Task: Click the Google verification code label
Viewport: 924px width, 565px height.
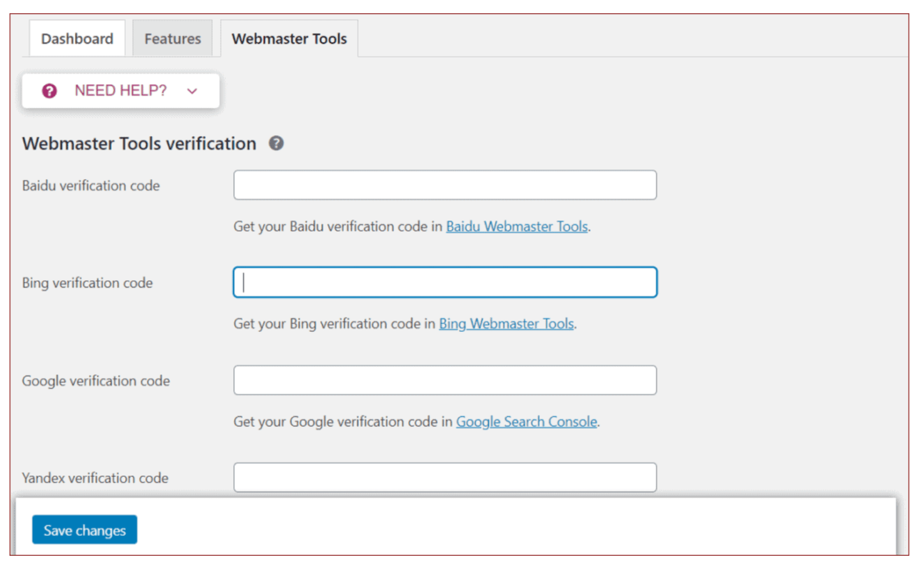Action: [96, 381]
